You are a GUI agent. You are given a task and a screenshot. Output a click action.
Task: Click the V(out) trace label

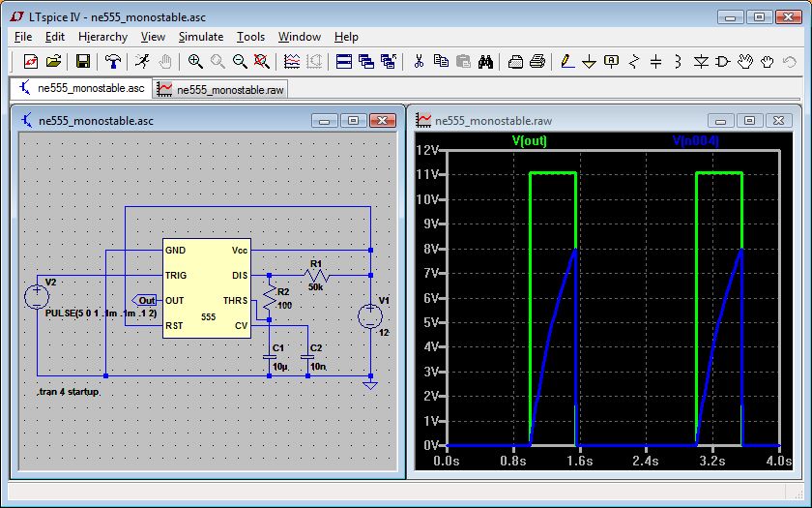[530, 140]
